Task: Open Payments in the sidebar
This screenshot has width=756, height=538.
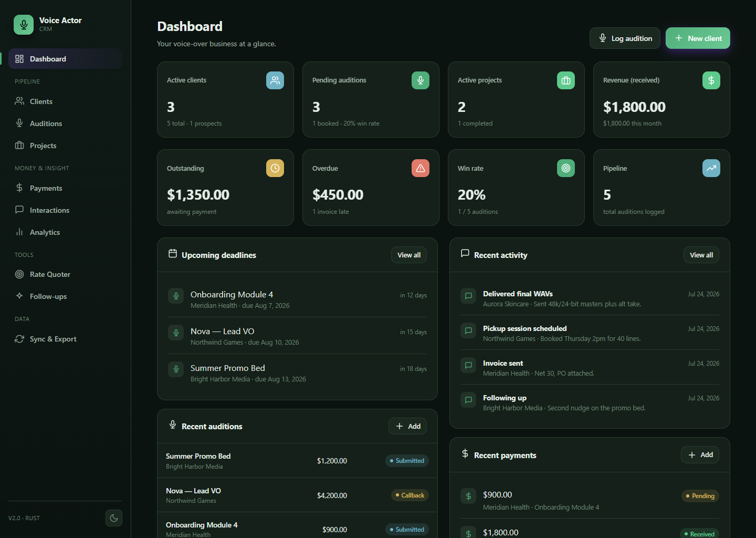Action: point(65,188)
